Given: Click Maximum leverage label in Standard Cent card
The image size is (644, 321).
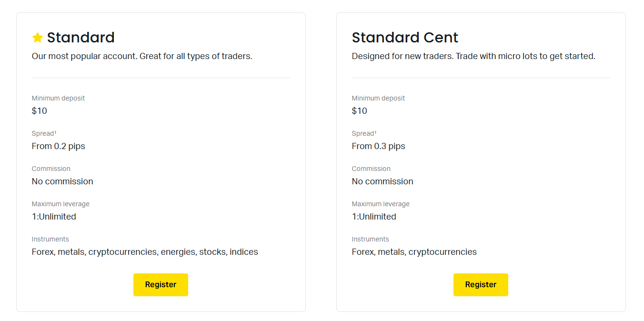Looking at the screenshot, I should [381, 204].
